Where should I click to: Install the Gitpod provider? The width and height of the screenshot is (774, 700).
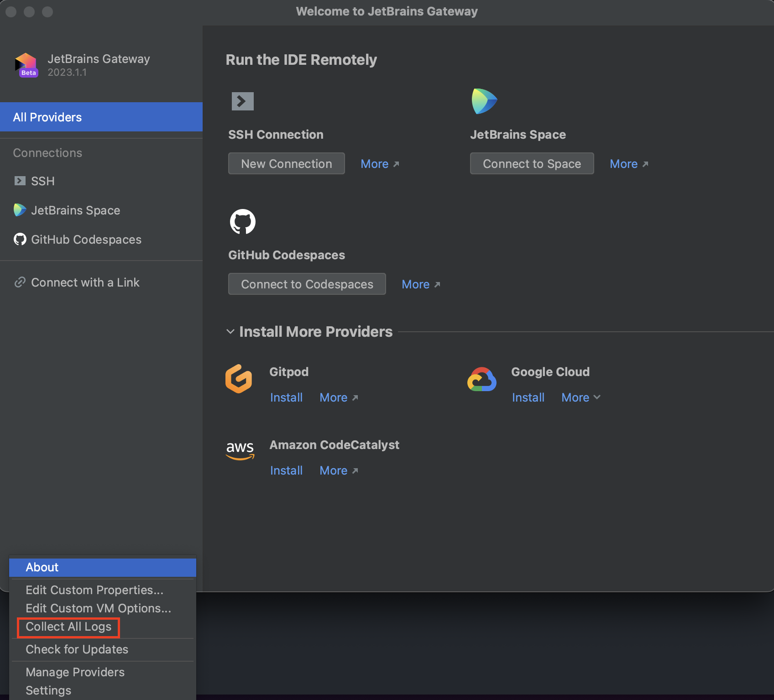click(286, 397)
